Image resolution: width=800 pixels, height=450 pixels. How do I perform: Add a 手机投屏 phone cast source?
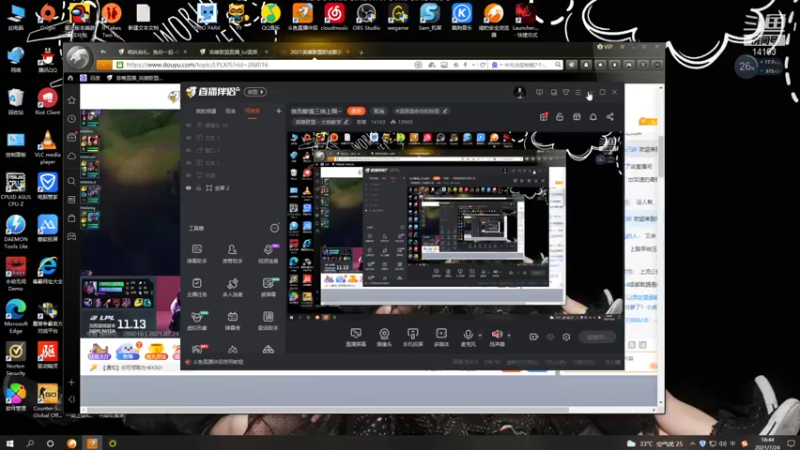[413, 337]
